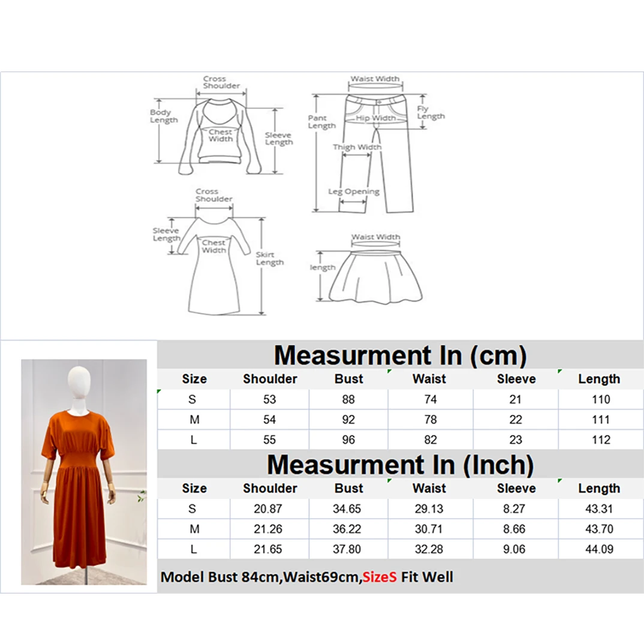Click waist value 78 for size M

point(431,419)
